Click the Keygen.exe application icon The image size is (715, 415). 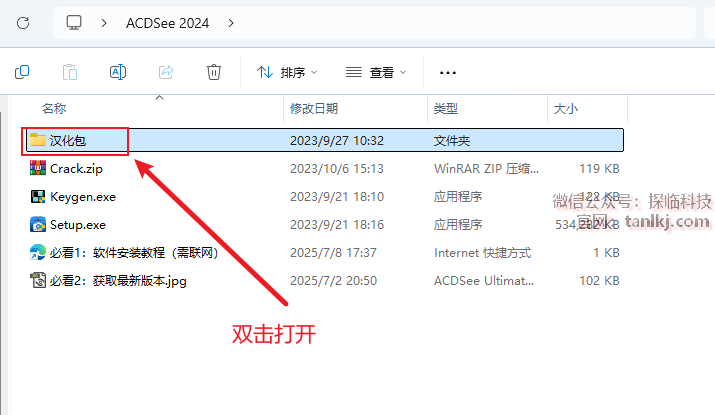38,197
